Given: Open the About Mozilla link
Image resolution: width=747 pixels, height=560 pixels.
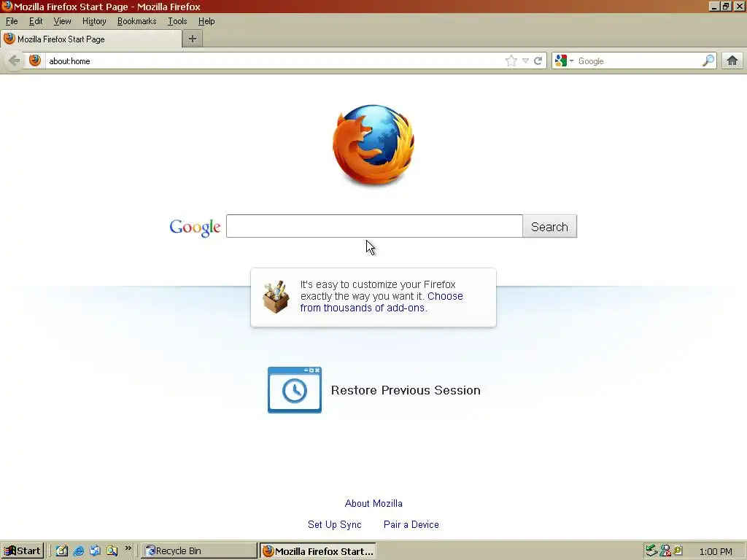Looking at the screenshot, I should click(x=373, y=503).
